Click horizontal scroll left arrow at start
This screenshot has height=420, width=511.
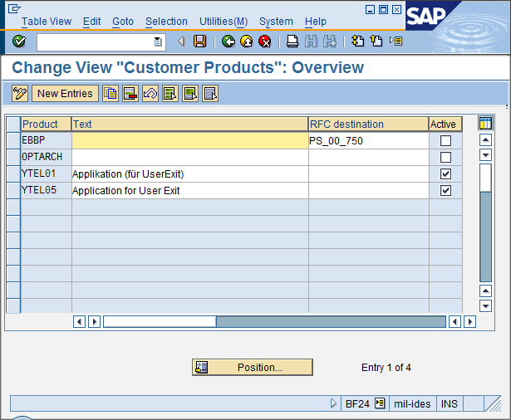tap(79, 322)
